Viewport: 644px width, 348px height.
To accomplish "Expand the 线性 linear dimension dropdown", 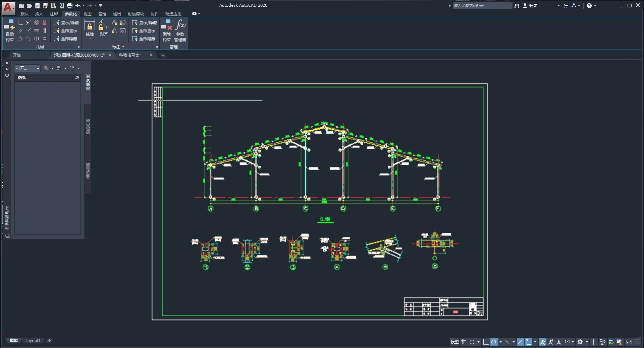I will [90, 39].
